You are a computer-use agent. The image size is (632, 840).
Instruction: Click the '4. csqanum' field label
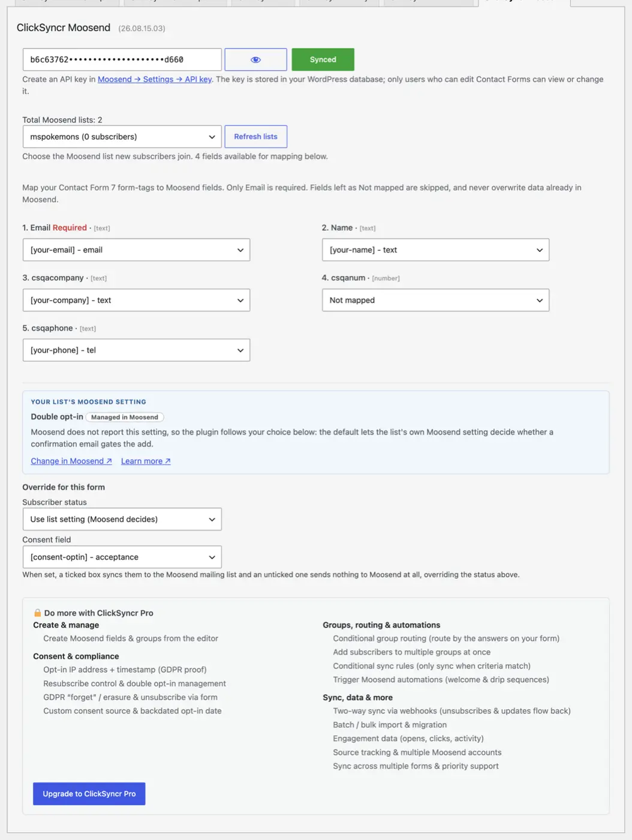click(x=344, y=278)
